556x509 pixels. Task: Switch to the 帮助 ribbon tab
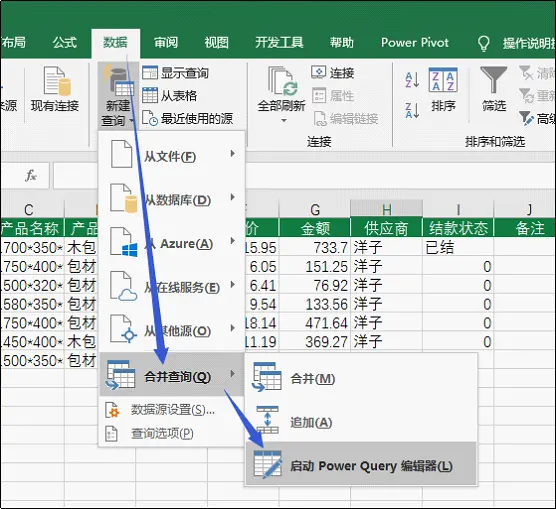pyautogui.click(x=341, y=43)
